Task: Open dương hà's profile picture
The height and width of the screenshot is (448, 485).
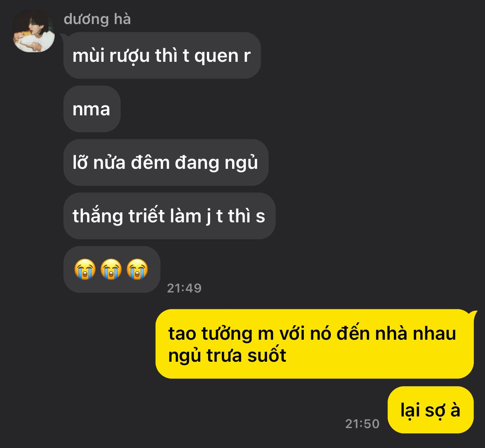Action: (34, 31)
